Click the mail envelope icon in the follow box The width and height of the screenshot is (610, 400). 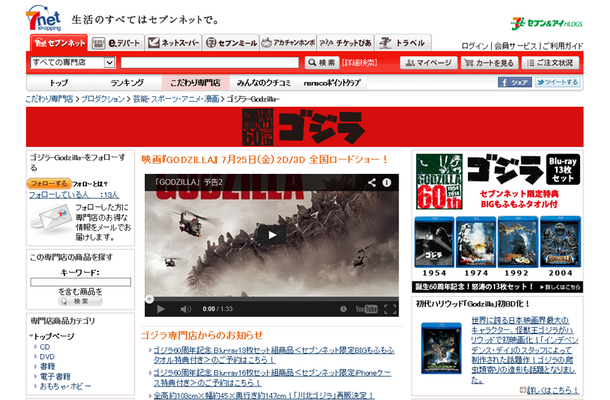[x=51, y=218]
